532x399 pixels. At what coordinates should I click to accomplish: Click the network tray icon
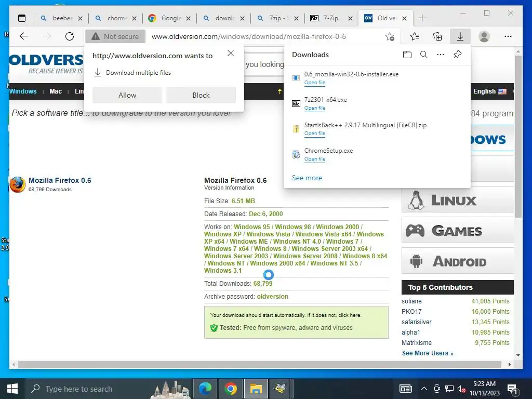coord(449,389)
